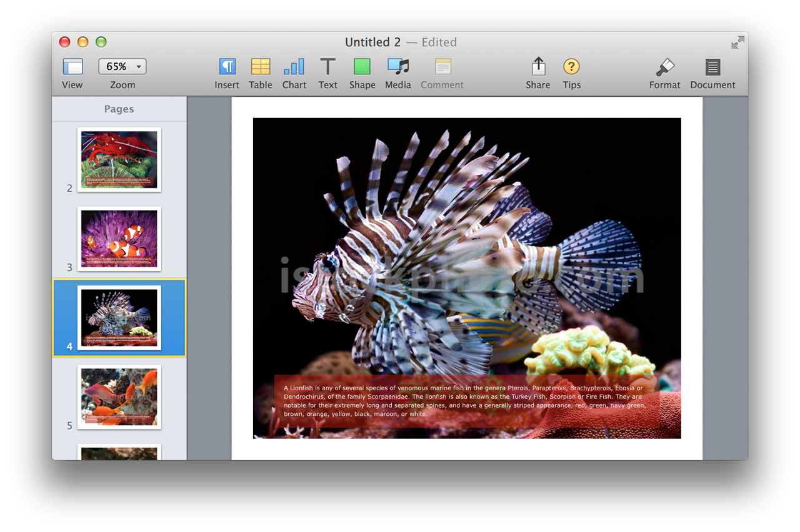
Task: Click the 'Edited' status text
Action: [439, 42]
